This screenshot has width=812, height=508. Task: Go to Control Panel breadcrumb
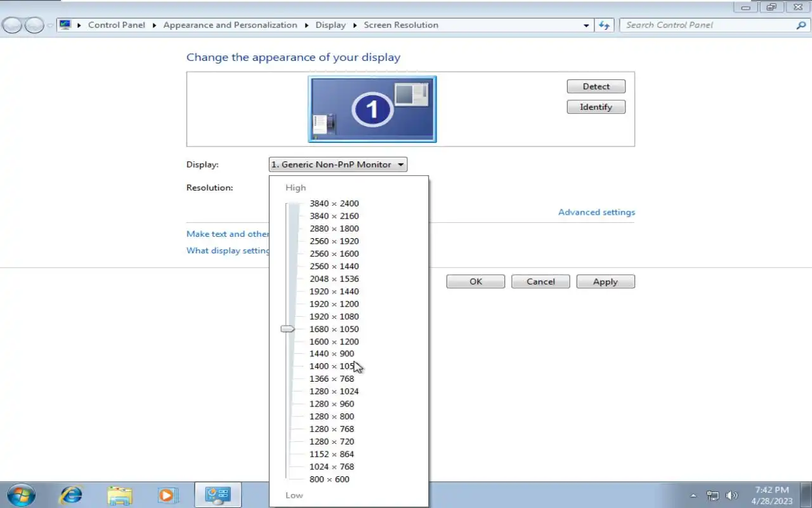(x=117, y=25)
